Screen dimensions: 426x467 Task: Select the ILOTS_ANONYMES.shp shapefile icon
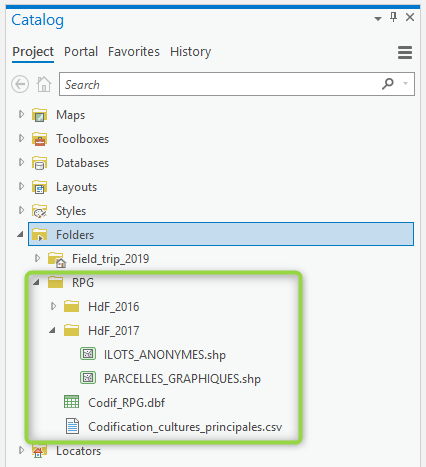88,354
